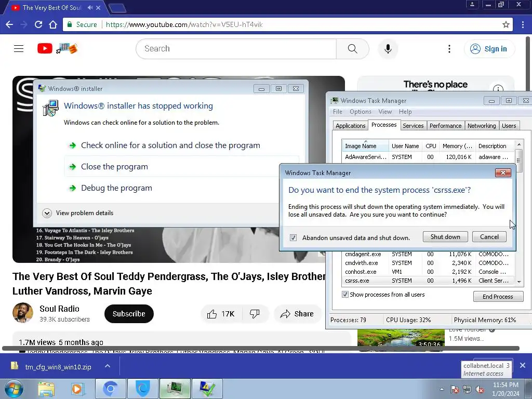The width and height of the screenshot is (532, 399).
Task: Click the Action Center flag tray icon
Action: pos(454,390)
